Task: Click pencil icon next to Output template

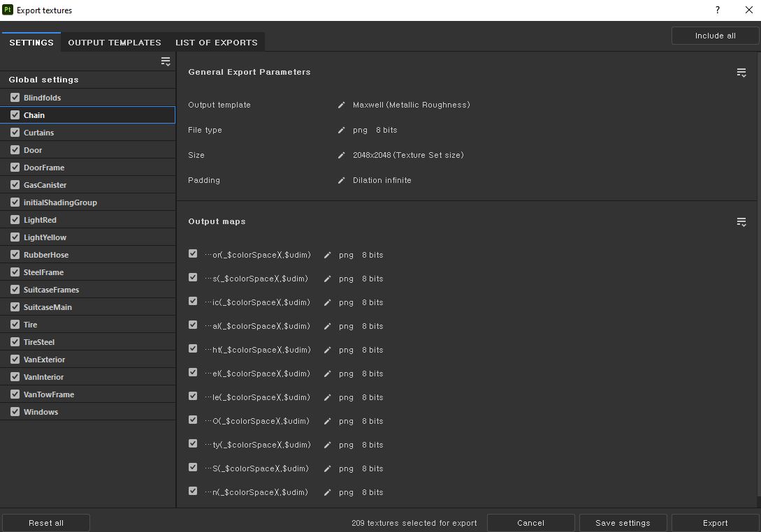Action: [x=342, y=105]
